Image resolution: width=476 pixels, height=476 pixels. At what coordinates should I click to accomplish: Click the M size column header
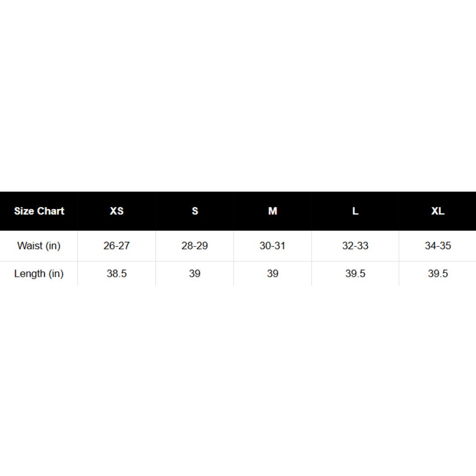[273, 211]
